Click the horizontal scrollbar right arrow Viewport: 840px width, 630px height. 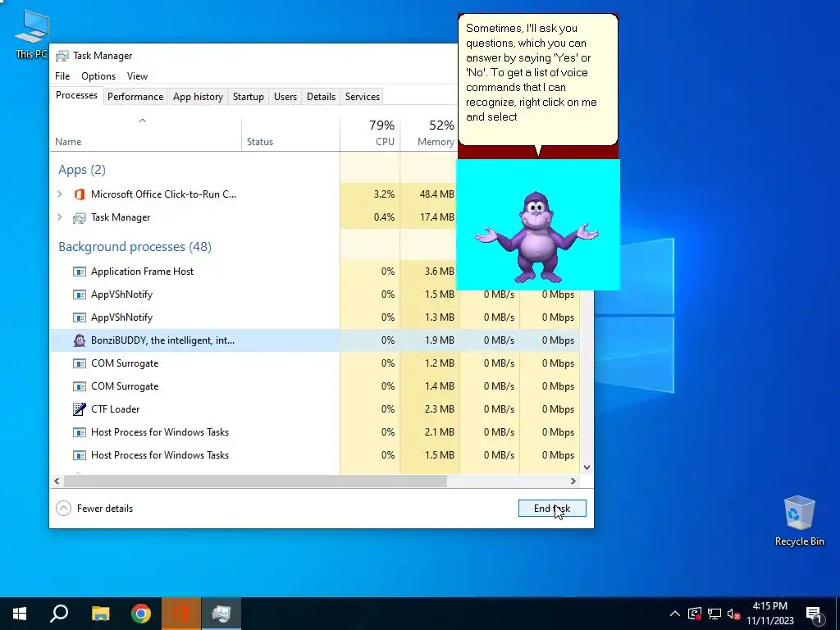click(573, 481)
